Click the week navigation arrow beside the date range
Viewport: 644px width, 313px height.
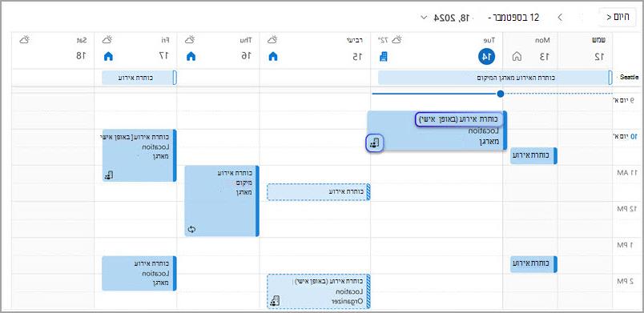click(x=560, y=18)
